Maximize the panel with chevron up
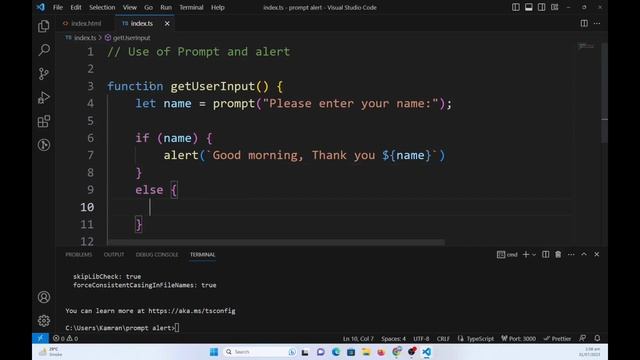The width and height of the screenshot is (640, 360). [584, 254]
